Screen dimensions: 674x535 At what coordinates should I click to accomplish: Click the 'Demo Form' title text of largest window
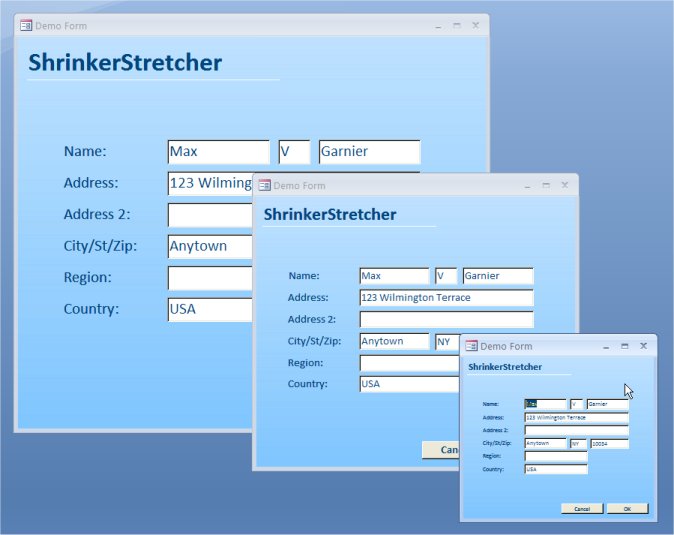pos(61,26)
